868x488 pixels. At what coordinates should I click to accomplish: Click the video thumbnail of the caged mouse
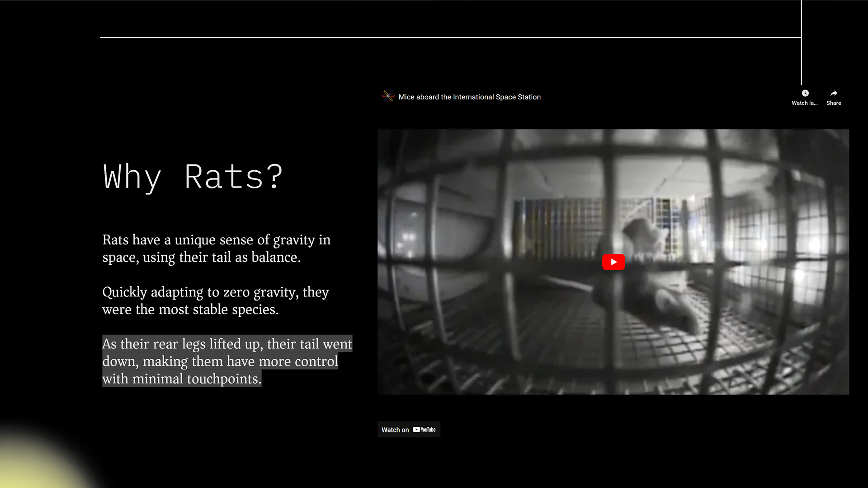click(613, 262)
